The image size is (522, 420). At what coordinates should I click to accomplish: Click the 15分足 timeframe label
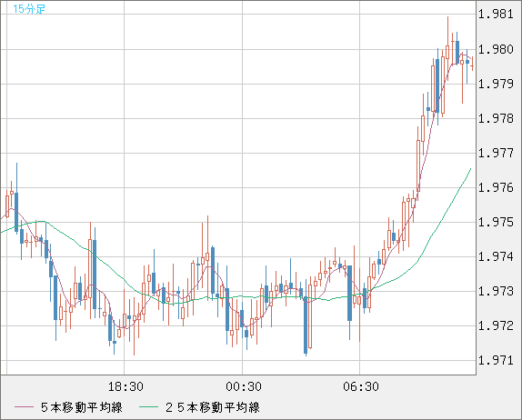pyautogui.click(x=28, y=9)
